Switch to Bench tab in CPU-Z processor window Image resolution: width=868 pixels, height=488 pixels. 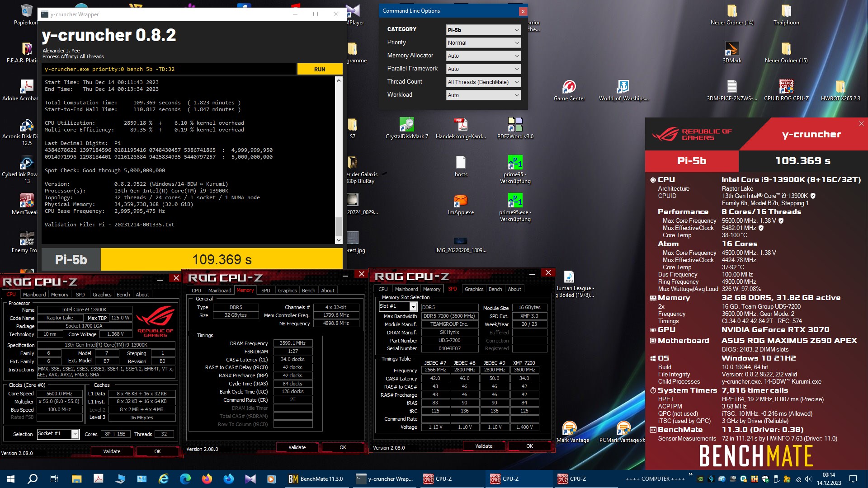click(123, 295)
